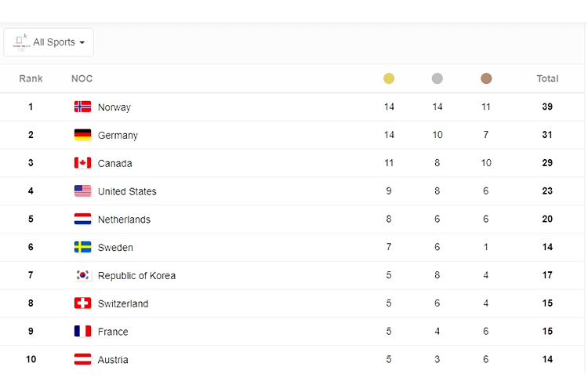The width and height of the screenshot is (588, 392).
Task: Click the NOC column header
Action: (x=82, y=78)
